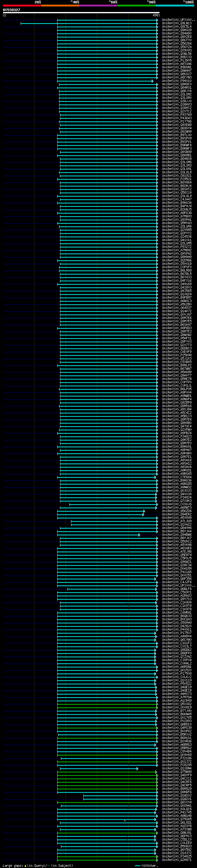Select UniRef100_P43643 label
The height and width of the screenshot is (868, 197).
coord(177,118)
